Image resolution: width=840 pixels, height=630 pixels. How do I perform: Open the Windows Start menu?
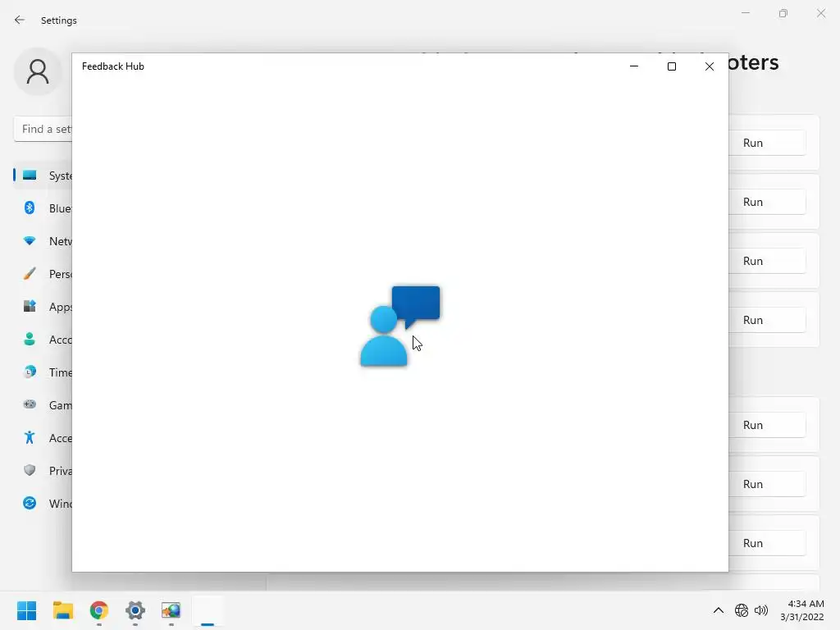click(x=26, y=610)
